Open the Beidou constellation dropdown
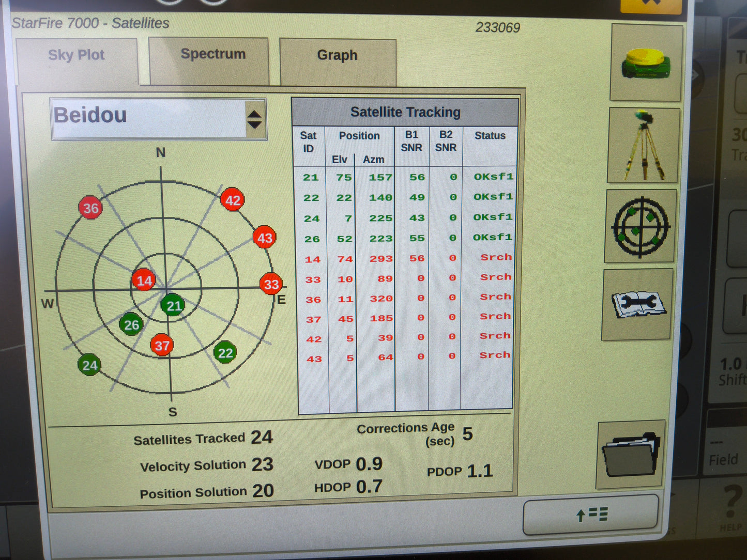Image resolution: width=747 pixels, height=560 pixels. point(159,119)
